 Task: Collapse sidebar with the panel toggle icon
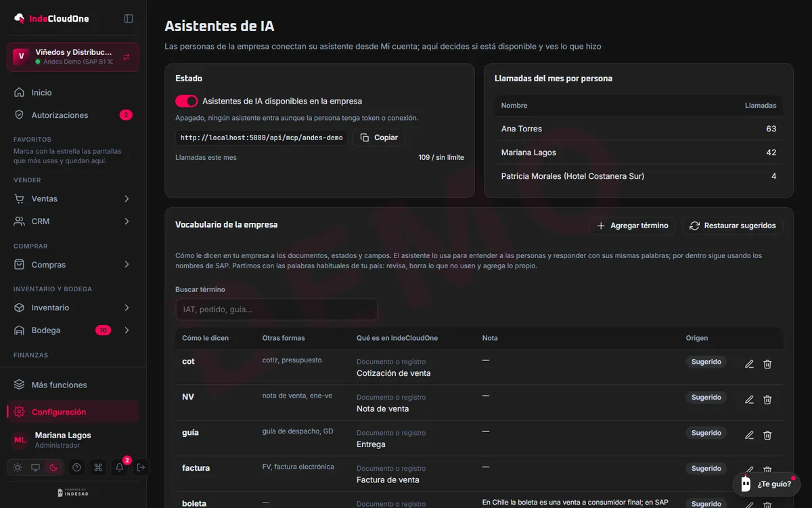(x=129, y=18)
